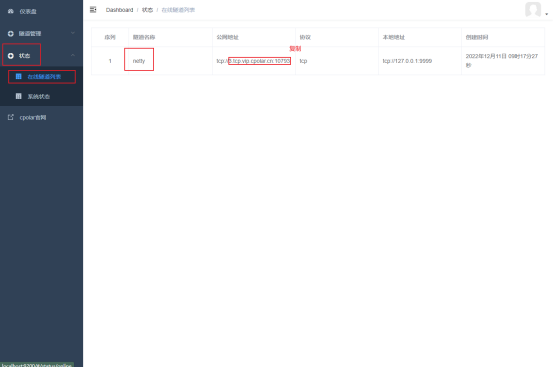This screenshot has width=554, height=368.
Task: Open 在线隧道列表 submenu item
Action: [x=41, y=77]
